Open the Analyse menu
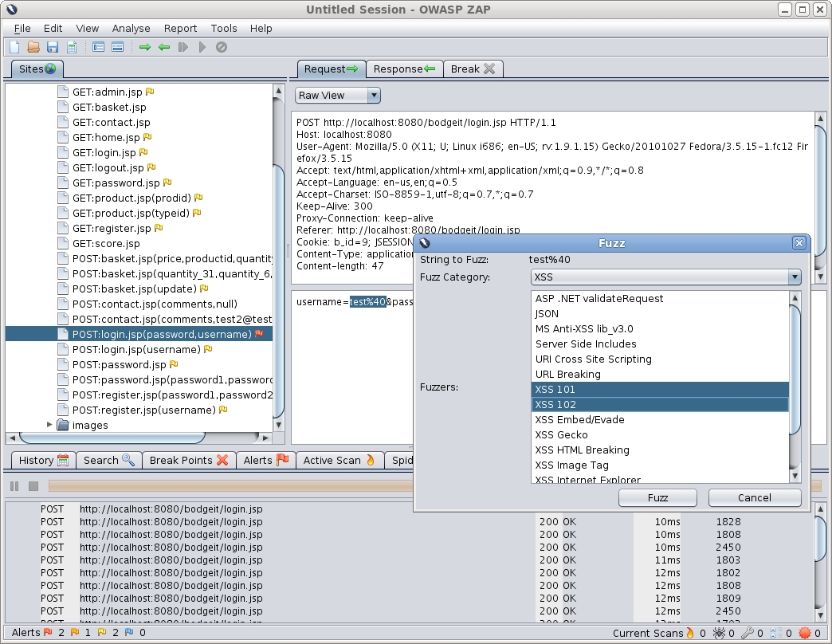 [131, 28]
